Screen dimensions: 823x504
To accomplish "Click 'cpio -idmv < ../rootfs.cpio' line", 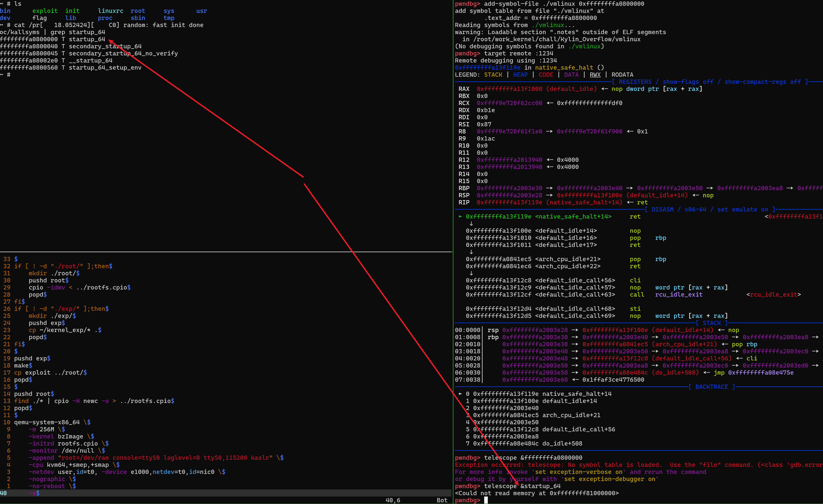I will [80, 288].
